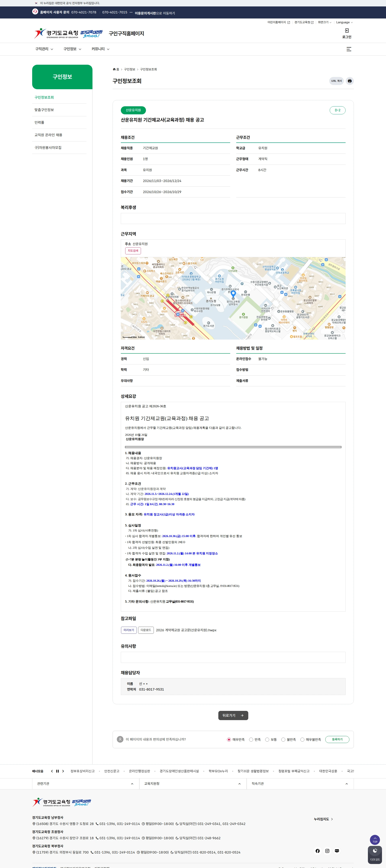This screenshot has width=386, height=868.
Task: Preview attachment with 미리보기 button
Action: point(129,630)
